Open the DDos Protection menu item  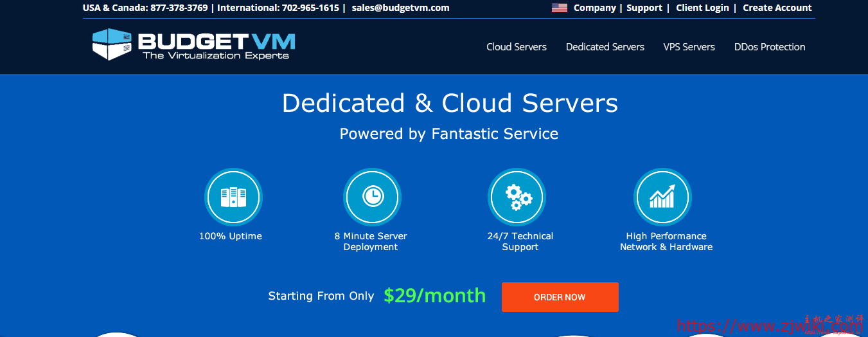tap(769, 47)
